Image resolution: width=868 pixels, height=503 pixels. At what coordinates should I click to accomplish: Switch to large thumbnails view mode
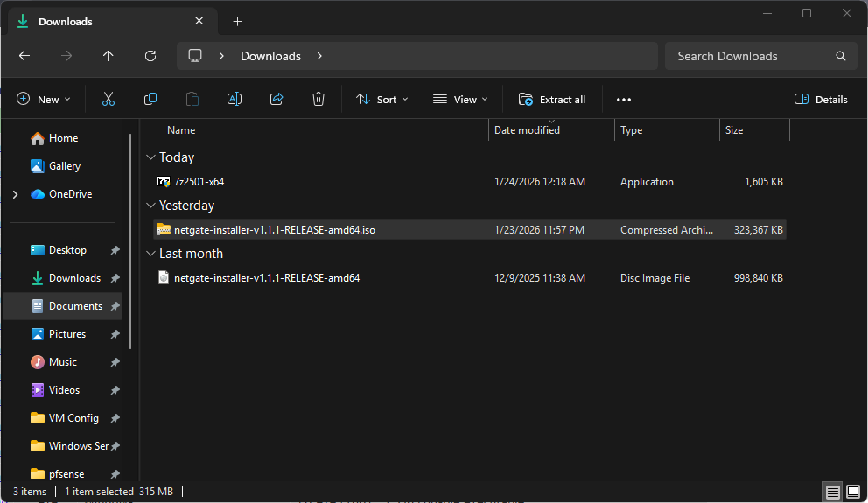[852, 492]
